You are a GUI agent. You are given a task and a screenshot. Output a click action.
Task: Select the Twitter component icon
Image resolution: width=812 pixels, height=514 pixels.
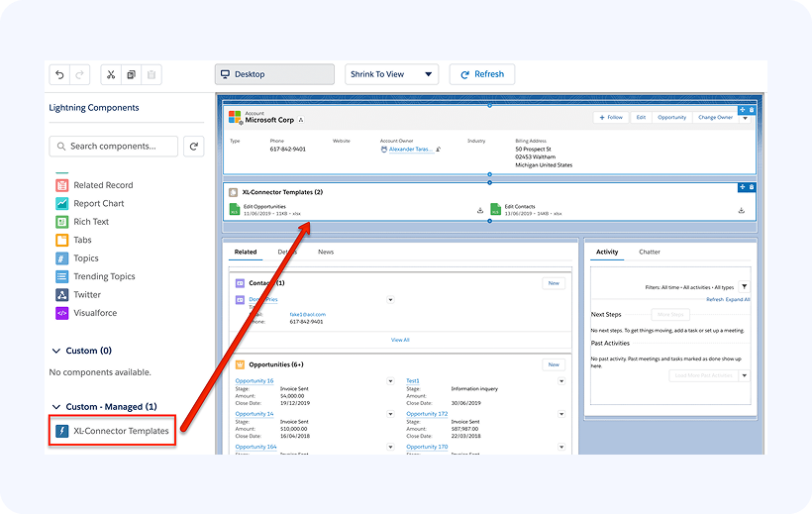pos(60,294)
